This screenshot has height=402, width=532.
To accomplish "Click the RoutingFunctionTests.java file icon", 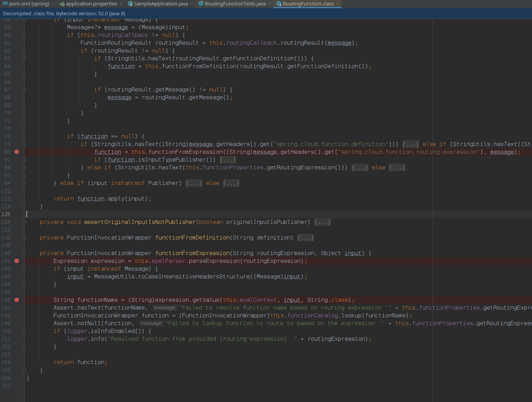I will (201, 4).
